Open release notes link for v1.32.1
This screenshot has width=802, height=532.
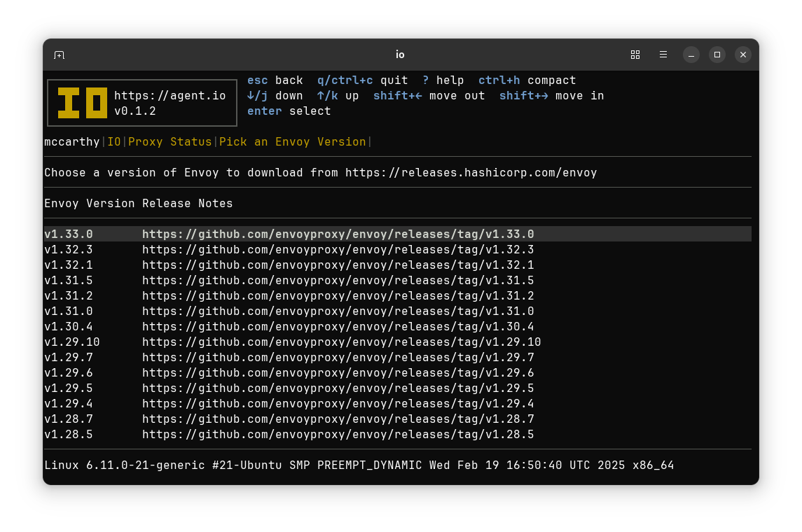point(338,265)
